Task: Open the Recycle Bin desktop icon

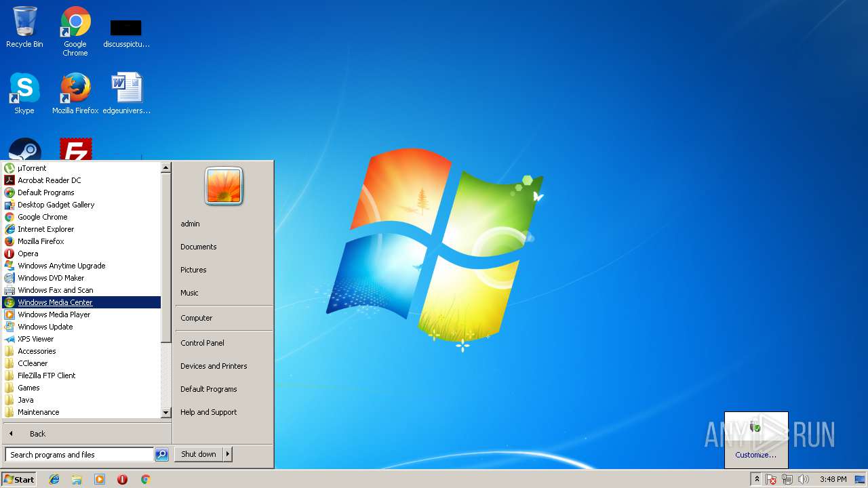Action: click(24, 27)
